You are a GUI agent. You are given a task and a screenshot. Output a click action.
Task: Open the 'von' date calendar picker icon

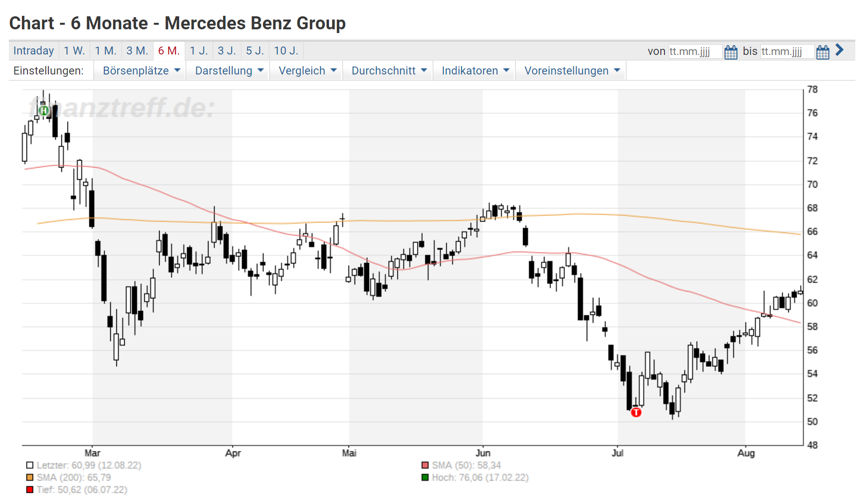pyautogui.click(x=731, y=52)
